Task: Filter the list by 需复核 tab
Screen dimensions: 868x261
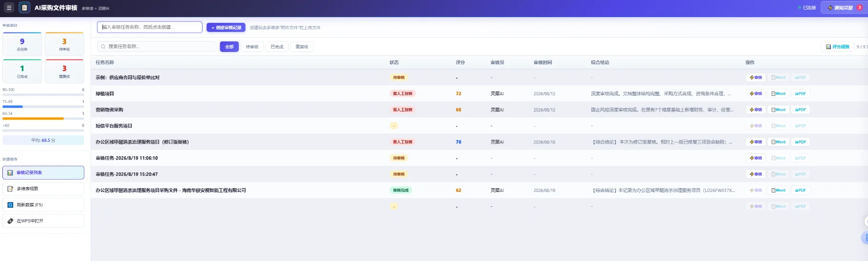Action: pos(302,47)
